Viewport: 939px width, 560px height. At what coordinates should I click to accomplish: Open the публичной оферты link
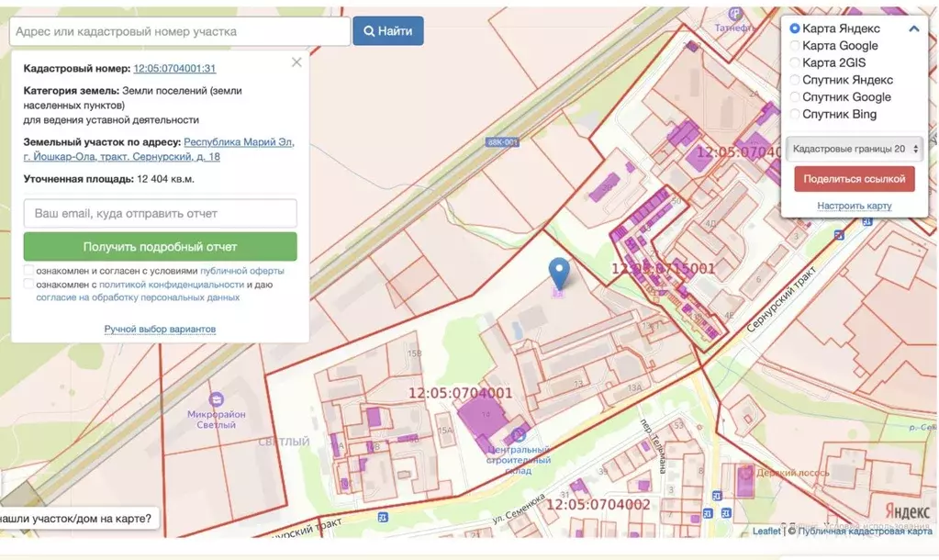tap(242, 271)
